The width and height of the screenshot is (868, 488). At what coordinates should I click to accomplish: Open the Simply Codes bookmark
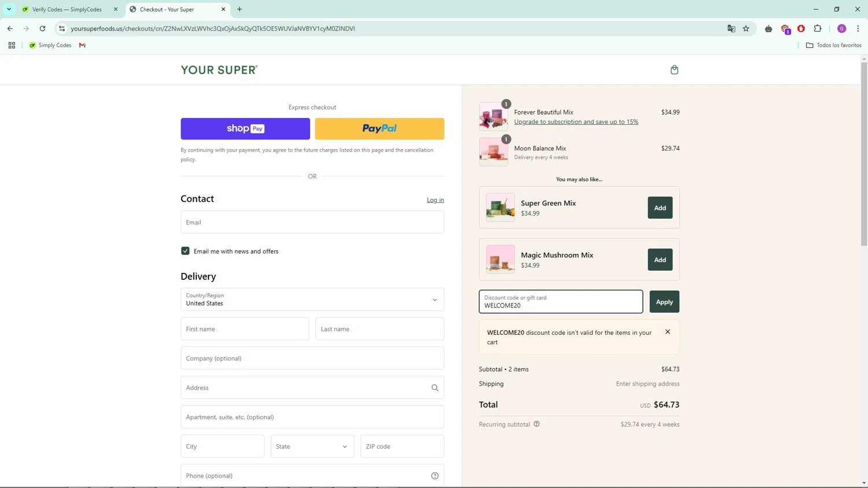[x=50, y=45]
